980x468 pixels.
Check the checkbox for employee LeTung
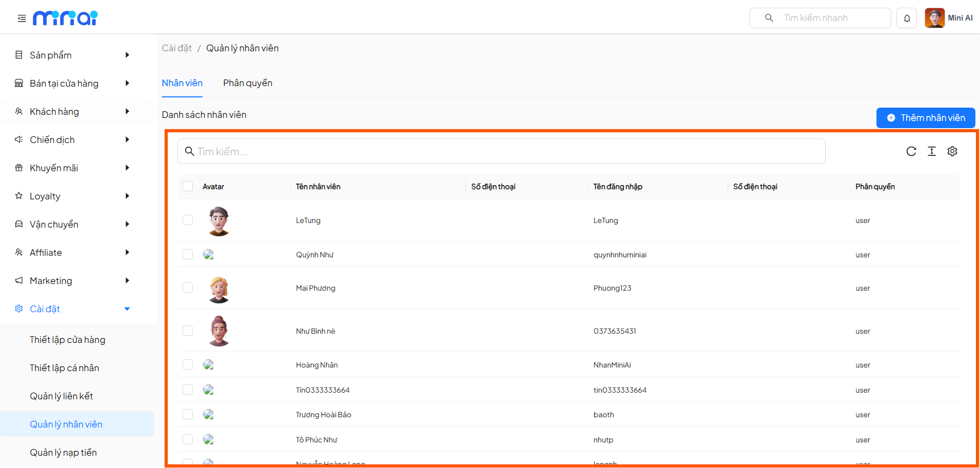[188, 220]
